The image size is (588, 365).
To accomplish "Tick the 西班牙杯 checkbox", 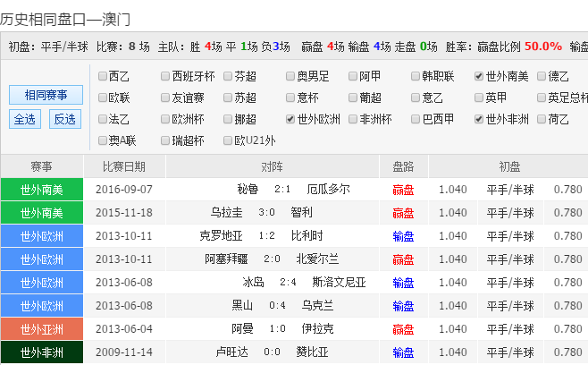I will [165, 76].
